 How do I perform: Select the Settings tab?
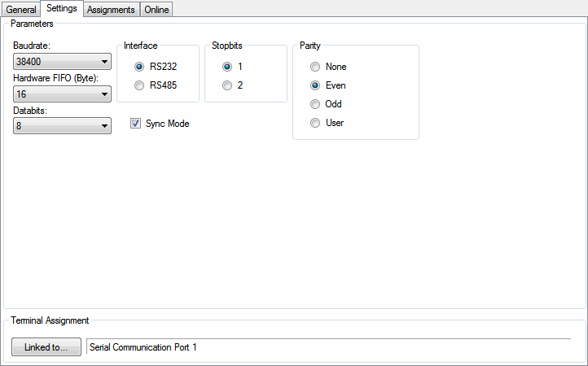(62, 8)
